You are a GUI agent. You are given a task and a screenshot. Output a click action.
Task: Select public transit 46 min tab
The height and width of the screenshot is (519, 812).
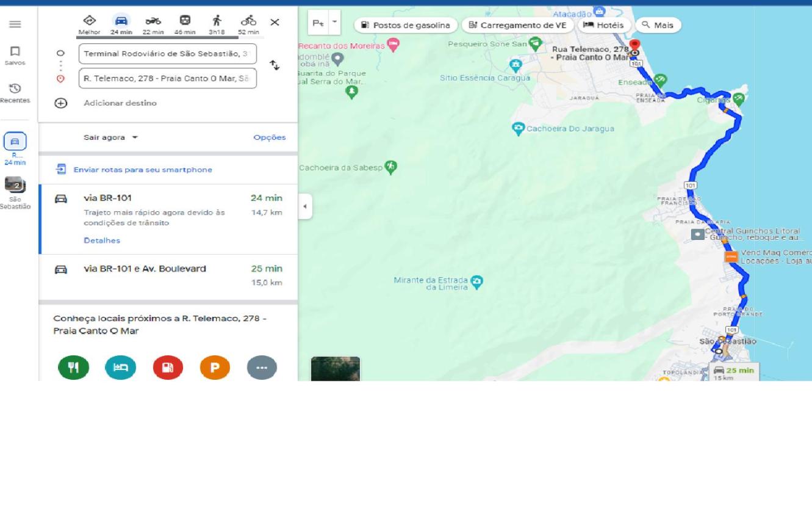pyautogui.click(x=185, y=25)
